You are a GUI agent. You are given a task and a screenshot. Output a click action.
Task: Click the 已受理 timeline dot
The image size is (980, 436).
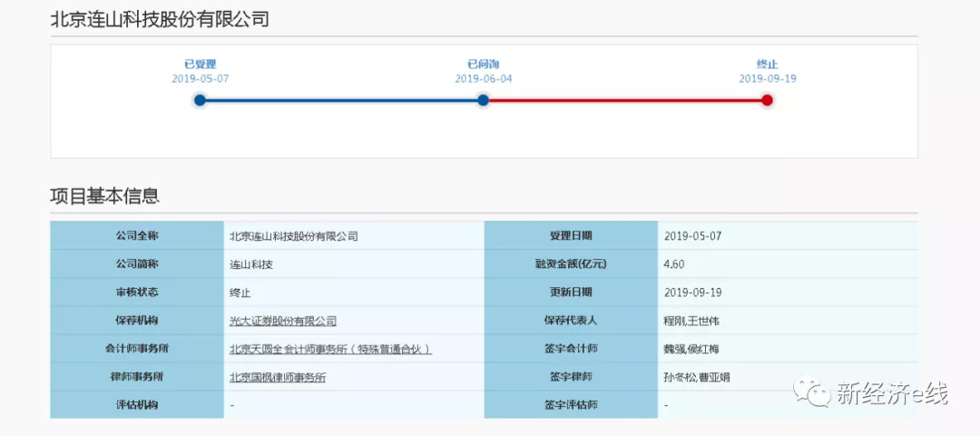coord(200,100)
